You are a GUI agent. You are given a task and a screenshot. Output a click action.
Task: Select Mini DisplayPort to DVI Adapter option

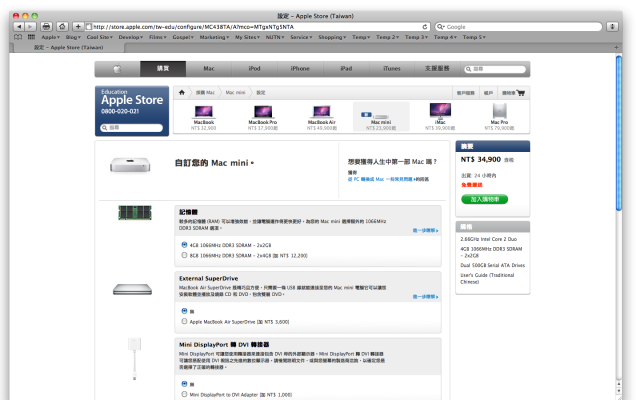click(x=184, y=394)
